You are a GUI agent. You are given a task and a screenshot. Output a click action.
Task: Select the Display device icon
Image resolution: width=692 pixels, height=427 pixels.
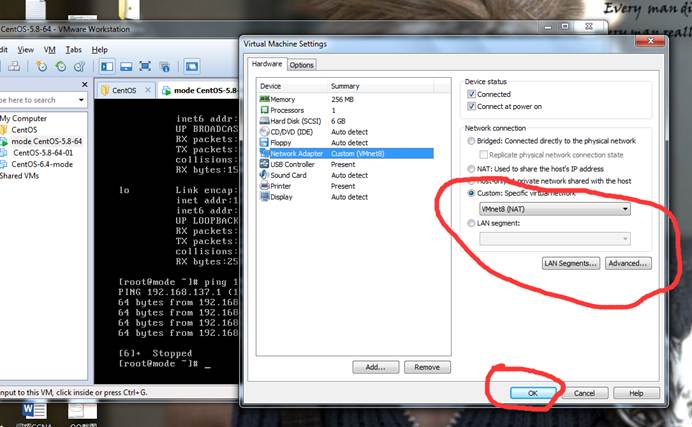[264, 197]
